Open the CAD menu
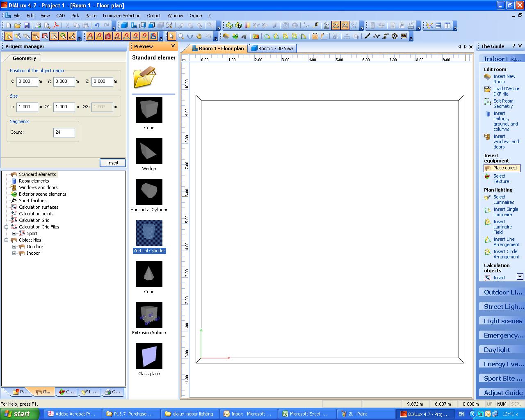This screenshot has height=420, width=525. pyautogui.click(x=60, y=16)
